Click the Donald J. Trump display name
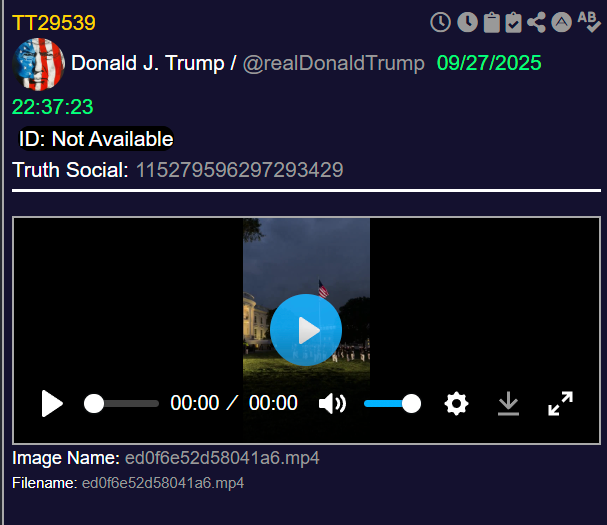The width and height of the screenshot is (607, 525). [148, 63]
